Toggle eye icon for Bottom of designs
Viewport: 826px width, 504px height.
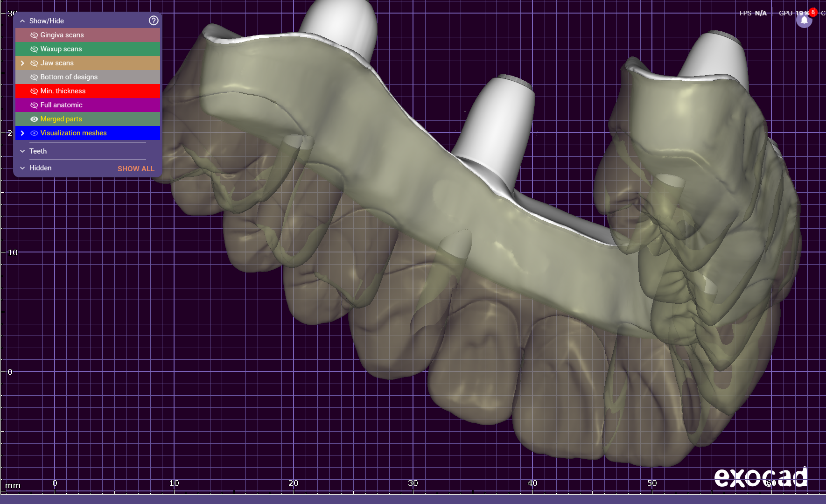34,77
